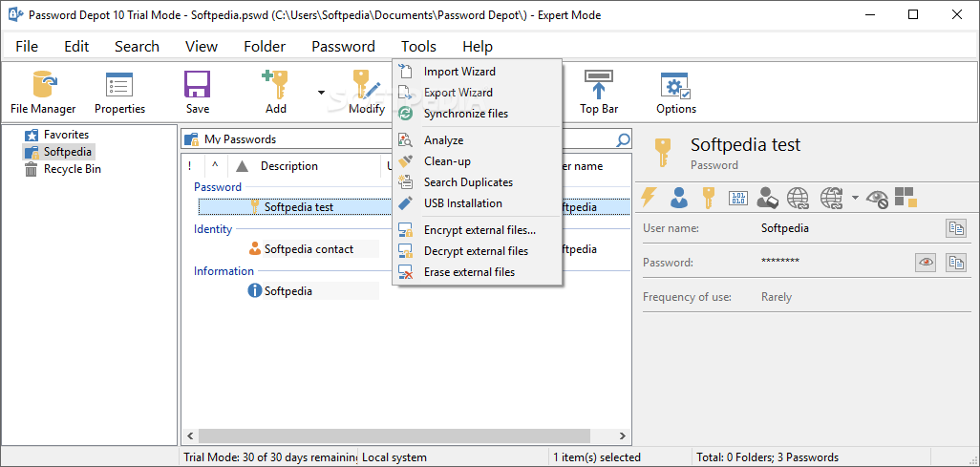Click the first globe link icon
This screenshot has width=980, height=467.
tap(799, 199)
